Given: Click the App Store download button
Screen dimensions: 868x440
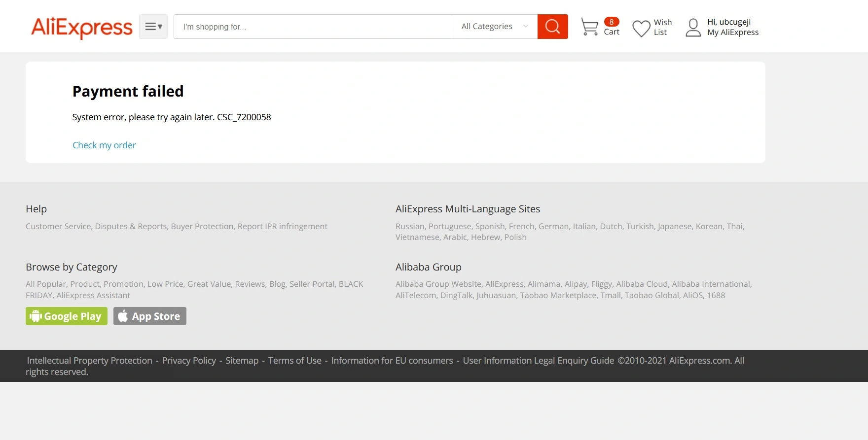Looking at the screenshot, I should (x=150, y=316).
